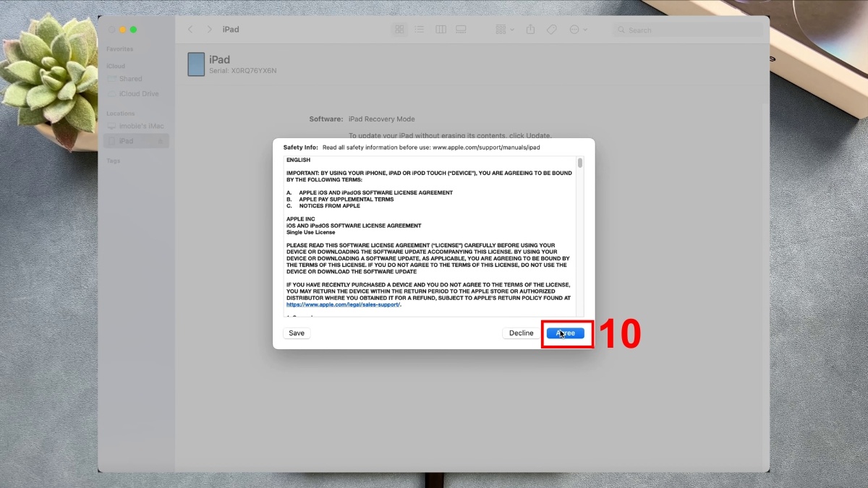Click the license text scrollbar thumb

(x=580, y=163)
